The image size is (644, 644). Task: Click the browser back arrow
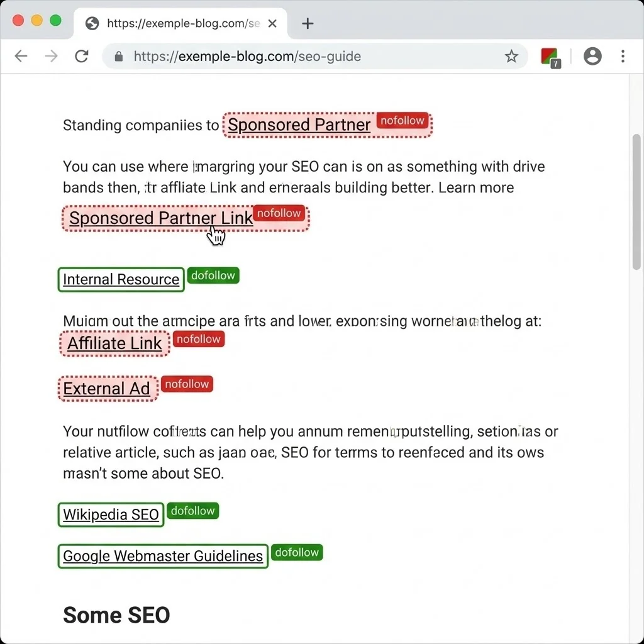21,56
